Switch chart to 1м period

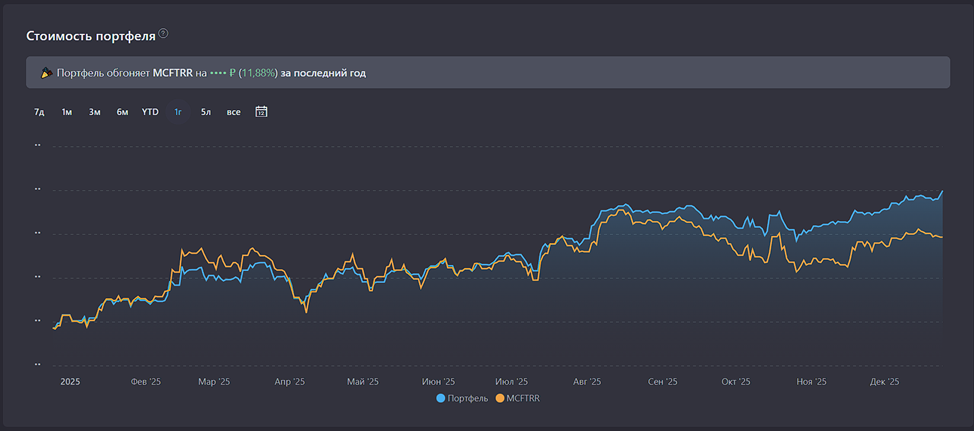[x=66, y=112]
